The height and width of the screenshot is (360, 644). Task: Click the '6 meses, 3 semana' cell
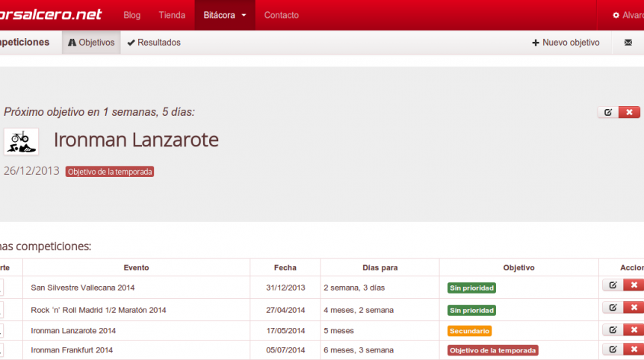[359, 350]
